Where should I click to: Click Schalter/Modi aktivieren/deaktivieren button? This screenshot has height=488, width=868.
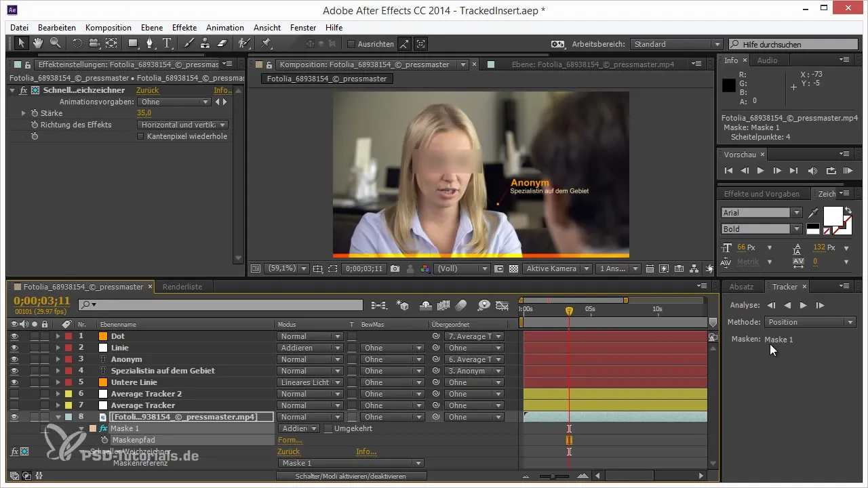click(x=350, y=476)
